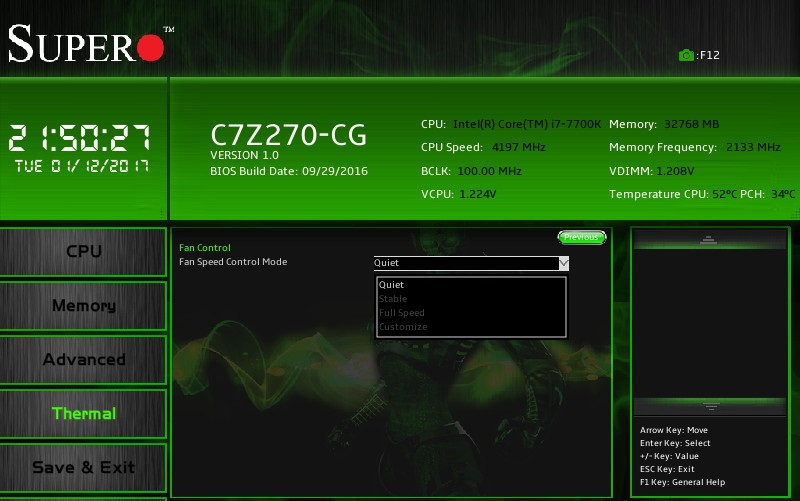Click the help panel scroll-up handle

[x=709, y=240]
